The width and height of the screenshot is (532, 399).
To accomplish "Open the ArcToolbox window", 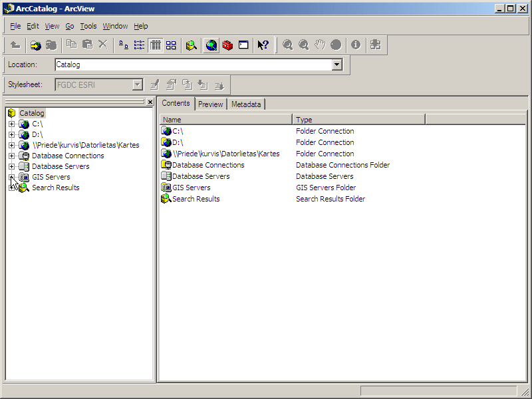I will (227, 45).
